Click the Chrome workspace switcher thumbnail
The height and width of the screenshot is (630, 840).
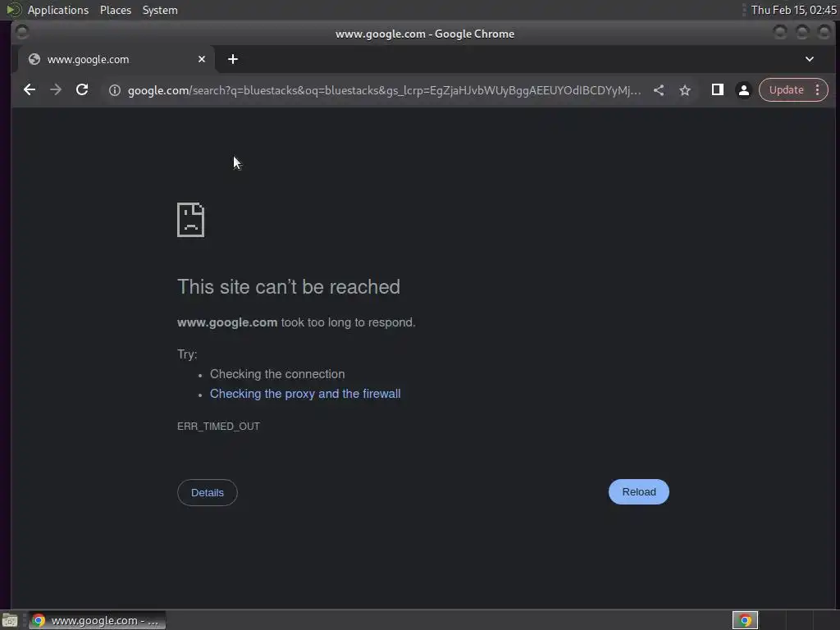coord(745,620)
